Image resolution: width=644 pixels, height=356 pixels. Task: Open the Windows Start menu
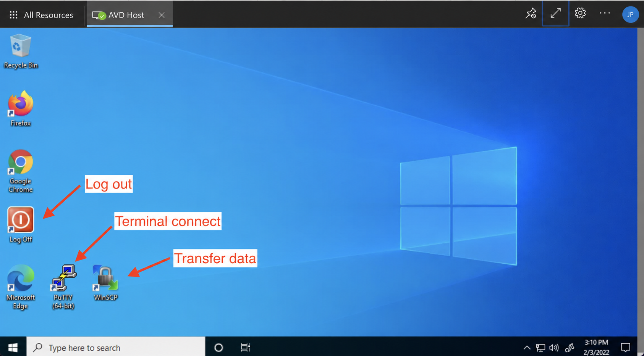coord(13,347)
